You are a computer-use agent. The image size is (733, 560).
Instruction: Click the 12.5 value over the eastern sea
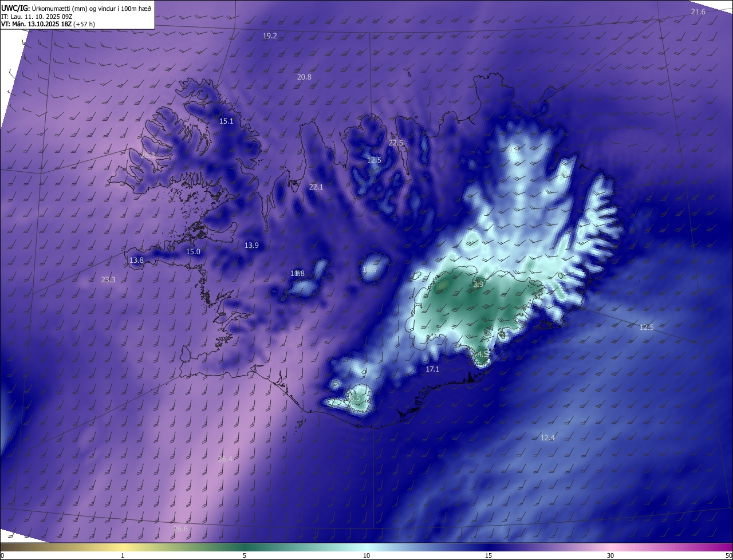click(647, 328)
